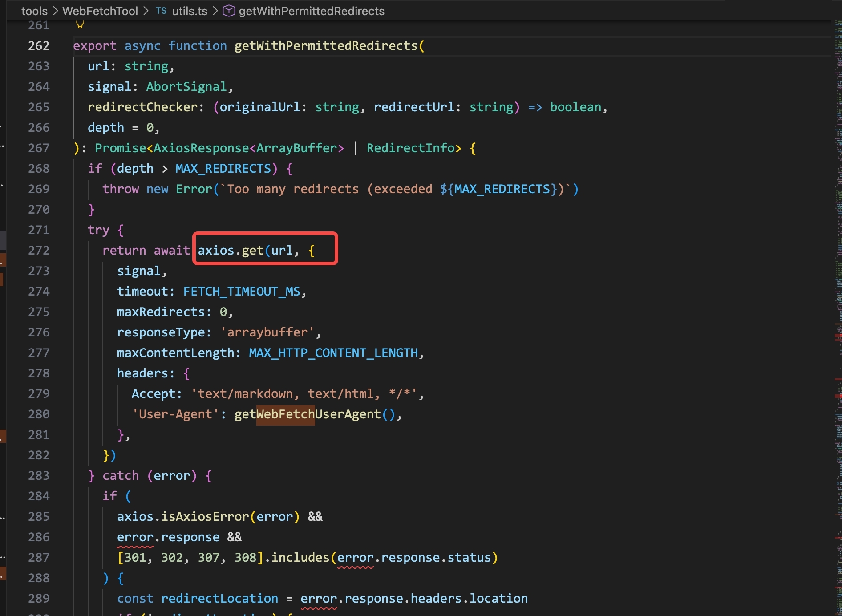Click line number 262 in gutter

point(39,46)
